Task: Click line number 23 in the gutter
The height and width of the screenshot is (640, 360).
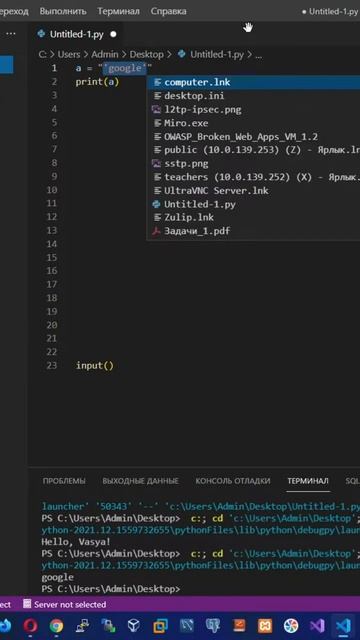Action: point(51,365)
